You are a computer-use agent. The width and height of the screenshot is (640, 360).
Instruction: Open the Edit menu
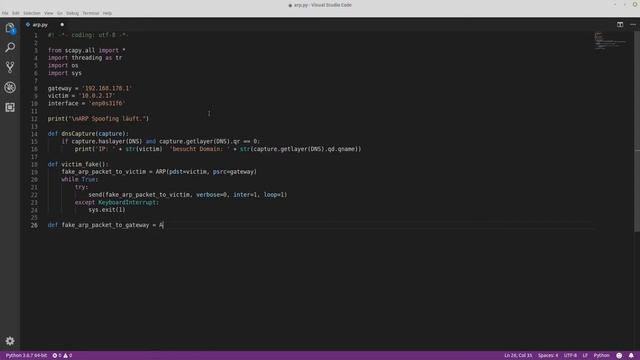click(16, 13)
